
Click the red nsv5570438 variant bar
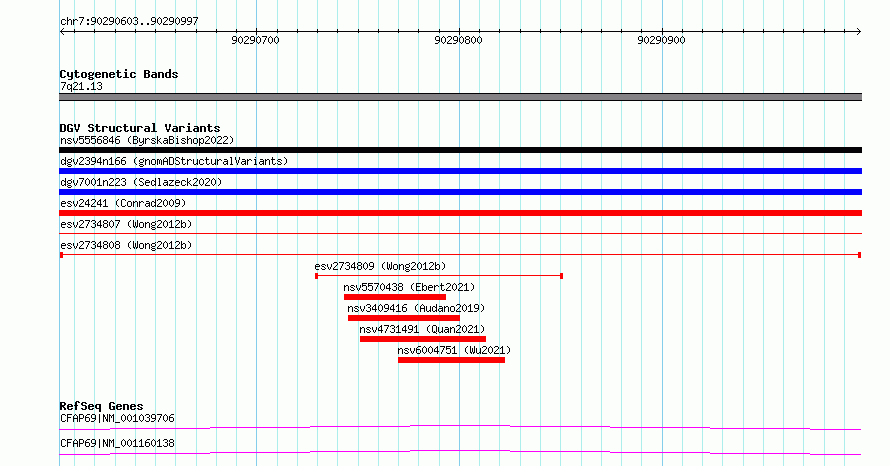coord(395,297)
